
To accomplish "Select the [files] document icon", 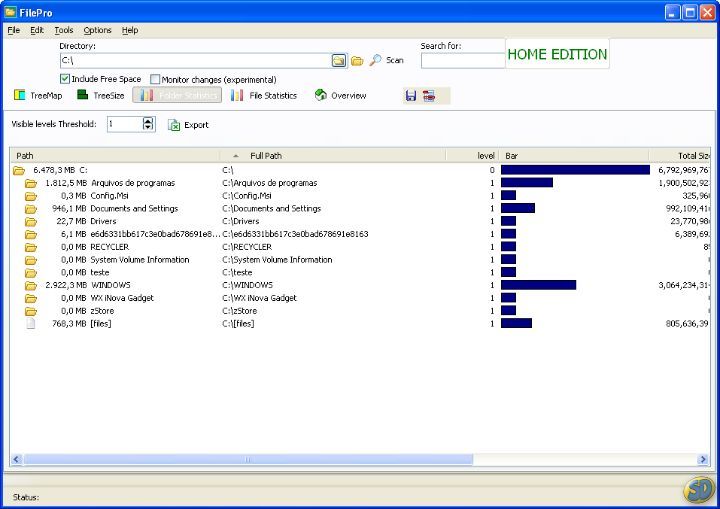I will pyautogui.click(x=31, y=324).
